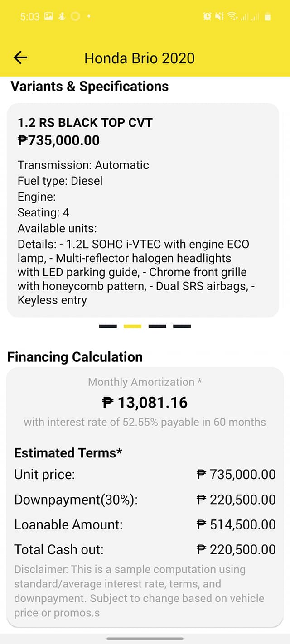Tap the circle notification icon in status bar
The height and width of the screenshot is (644, 290).
click(x=75, y=16)
